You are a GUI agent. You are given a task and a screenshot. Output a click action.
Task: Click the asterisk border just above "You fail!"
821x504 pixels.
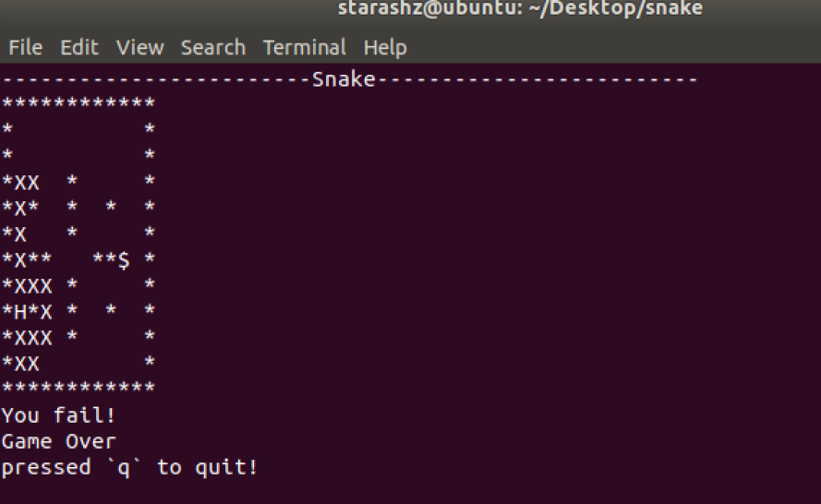tap(78, 388)
